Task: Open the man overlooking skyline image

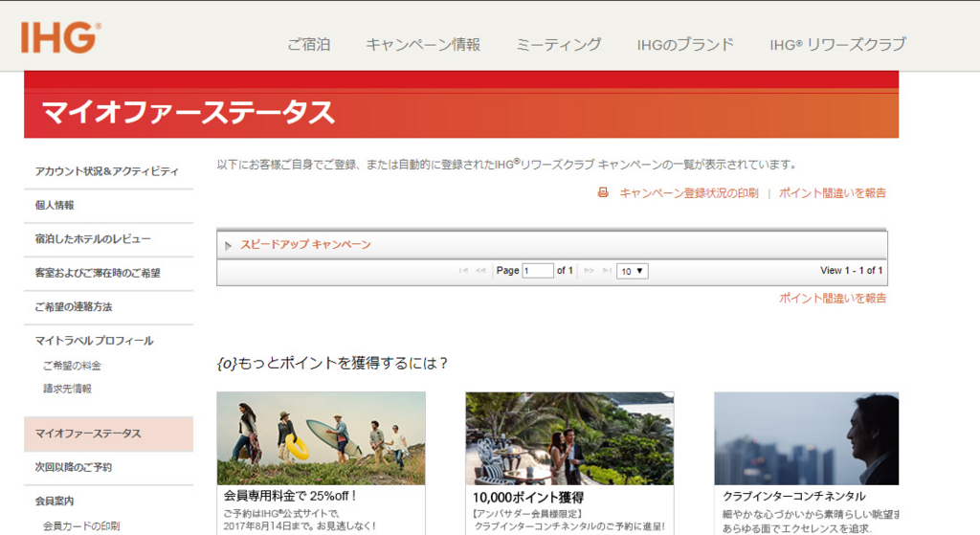Action: click(806, 438)
